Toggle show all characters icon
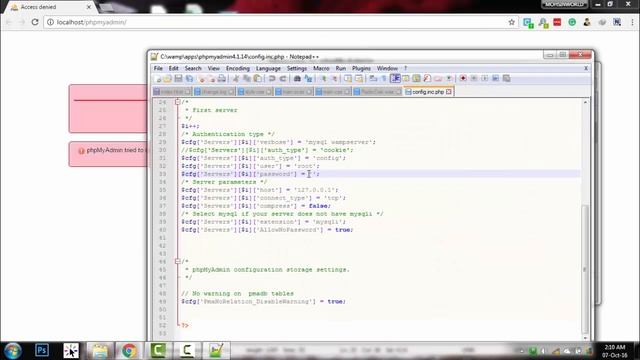640x360 pixels. coord(384,78)
